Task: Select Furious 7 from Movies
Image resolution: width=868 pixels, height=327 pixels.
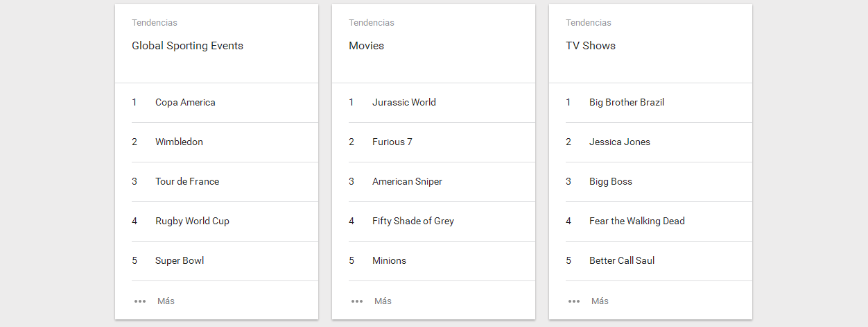Action: [x=392, y=142]
